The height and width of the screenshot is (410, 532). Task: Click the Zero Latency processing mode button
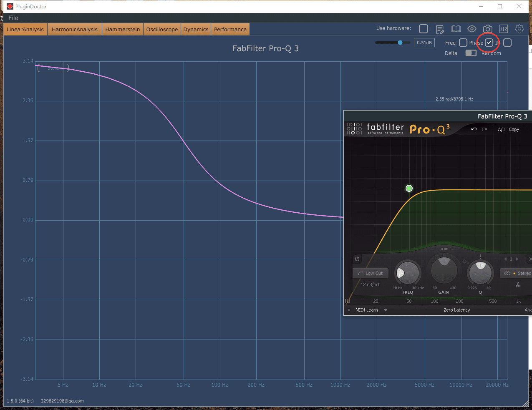[456, 310]
